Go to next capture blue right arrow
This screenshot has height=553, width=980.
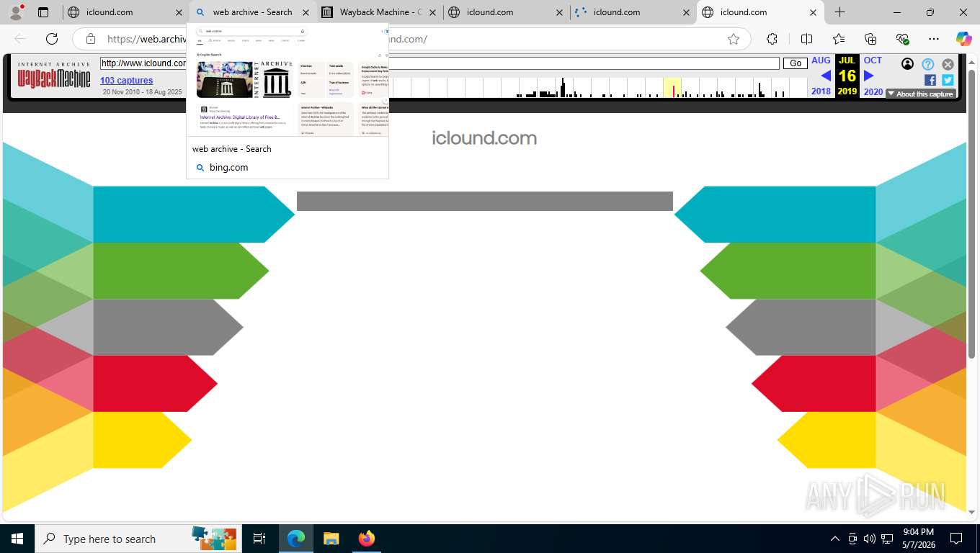click(868, 76)
